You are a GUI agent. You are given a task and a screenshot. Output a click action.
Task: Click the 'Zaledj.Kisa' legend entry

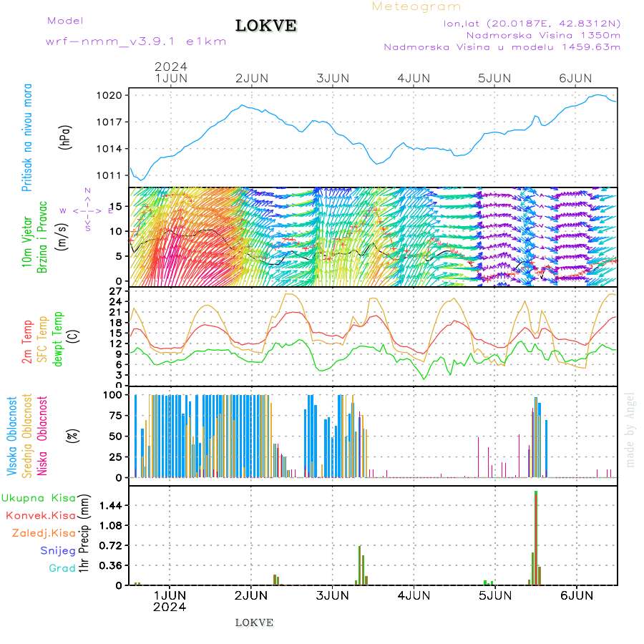[x=44, y=533]
